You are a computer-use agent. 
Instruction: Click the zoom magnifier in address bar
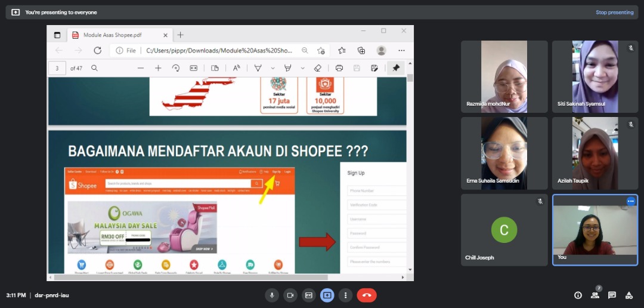[x=305, y=51]
